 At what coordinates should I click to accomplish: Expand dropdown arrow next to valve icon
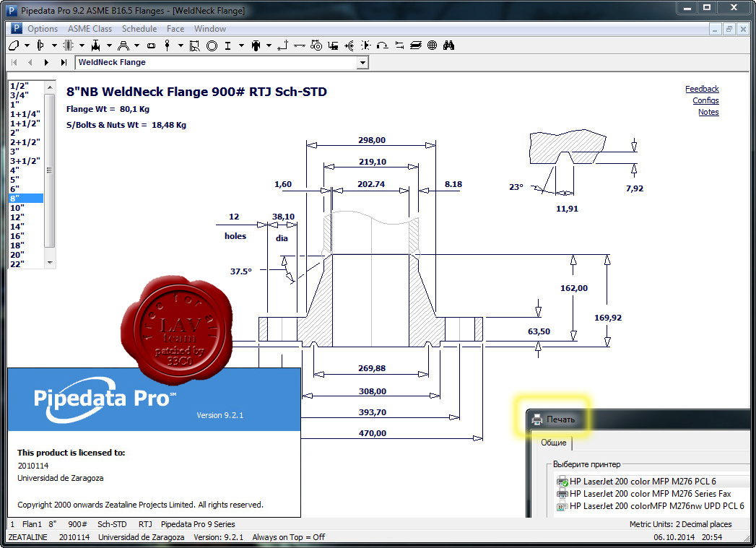click(110, 45)
